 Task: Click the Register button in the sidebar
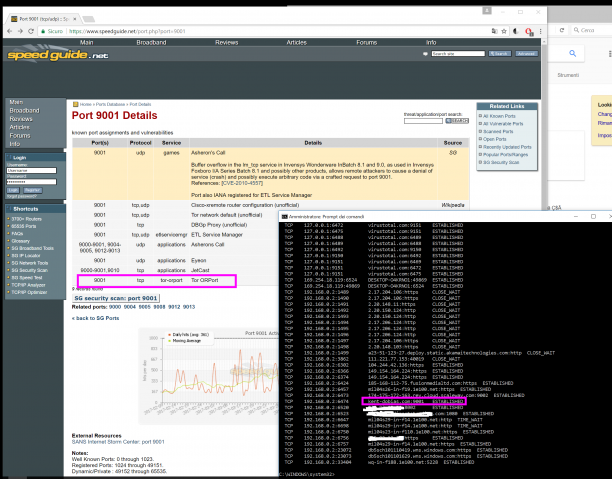pyautogui.click(x=32, y=190)
